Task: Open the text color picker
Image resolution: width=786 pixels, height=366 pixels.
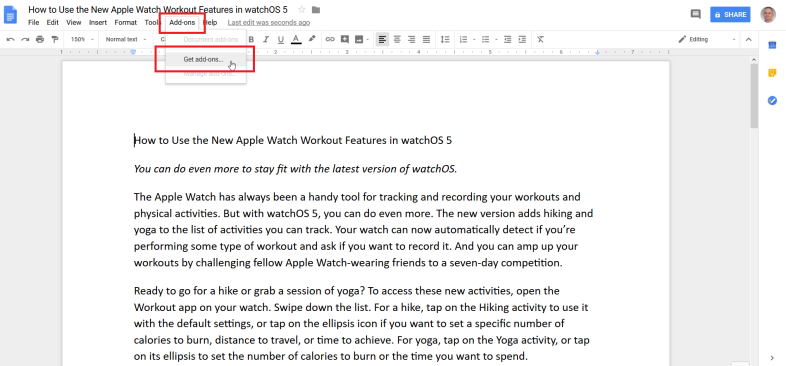Action: [296, 39]
